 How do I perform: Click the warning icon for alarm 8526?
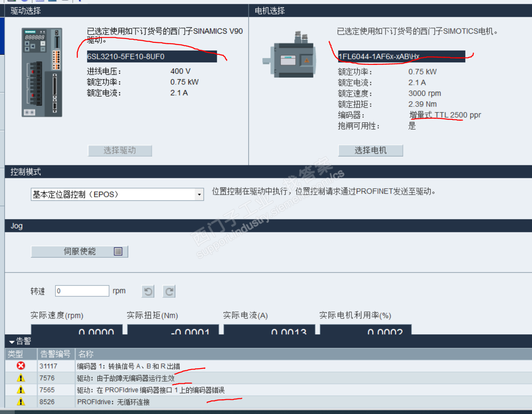click(21, 402)
